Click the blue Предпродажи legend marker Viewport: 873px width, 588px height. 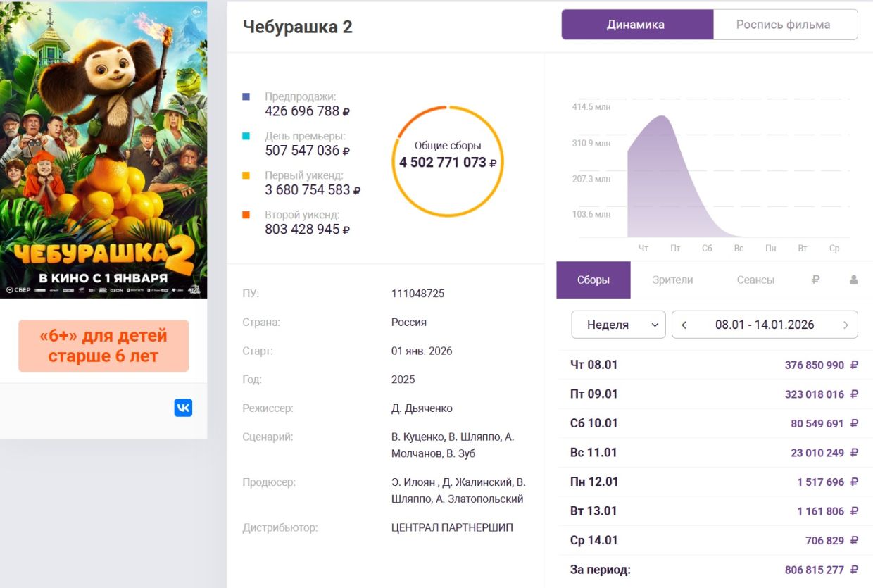246,96
